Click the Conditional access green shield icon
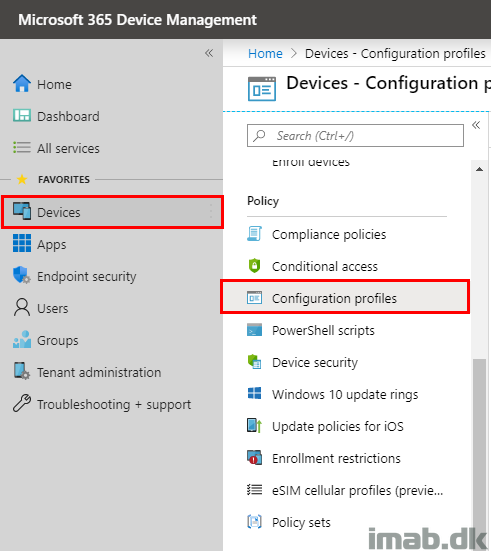Viewport: 491px width, 551px height. click(x=254, y=266)
